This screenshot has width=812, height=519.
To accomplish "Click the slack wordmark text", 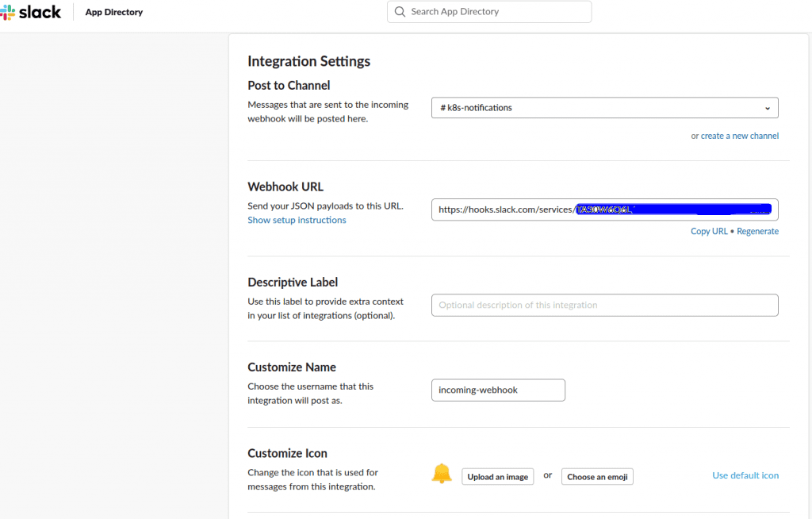I will [x=40, y=12].
